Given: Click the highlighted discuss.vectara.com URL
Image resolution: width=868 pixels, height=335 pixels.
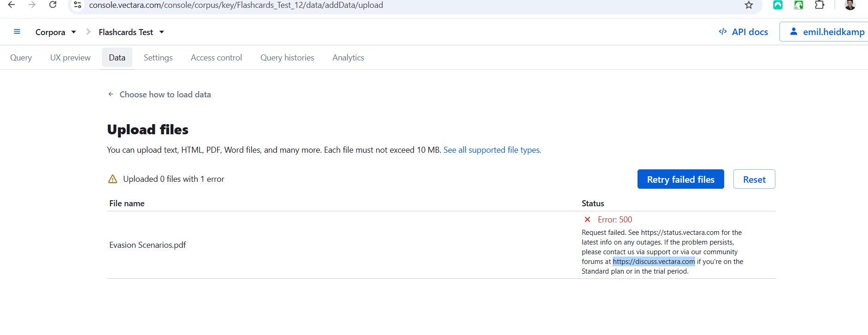Looking at the screenshot, I should pos(654,262).
